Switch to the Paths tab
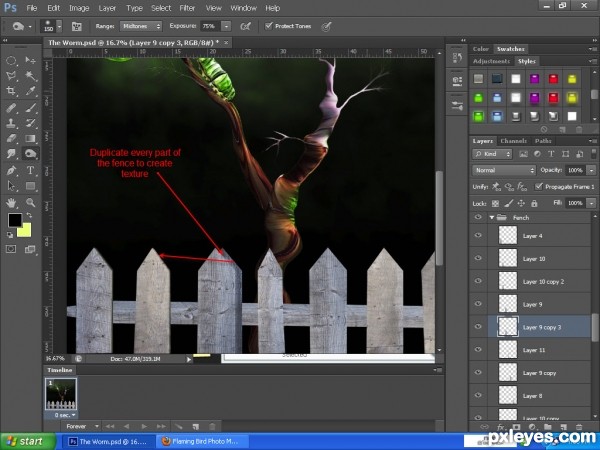The width and height of the screenshot is (600, 450). [543, 141]
